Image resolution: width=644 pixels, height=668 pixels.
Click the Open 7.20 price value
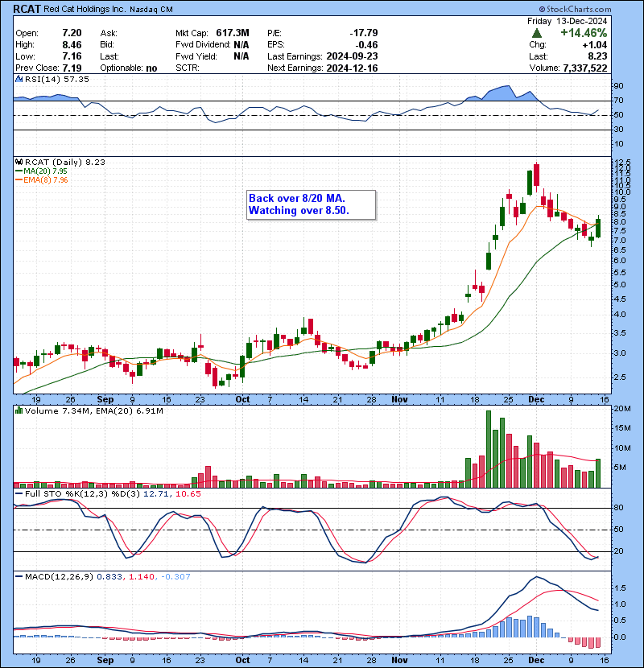pyautogui.click(x=72, y=33)
